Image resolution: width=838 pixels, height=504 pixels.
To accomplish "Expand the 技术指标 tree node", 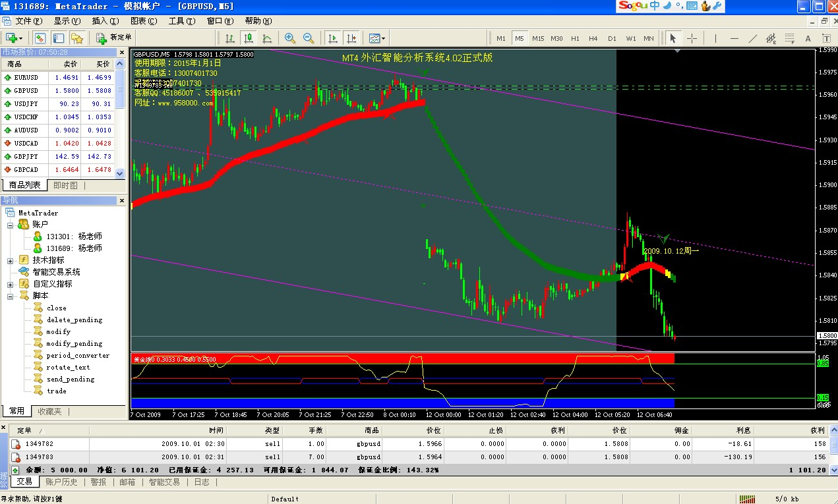I will tap(11, 260).
